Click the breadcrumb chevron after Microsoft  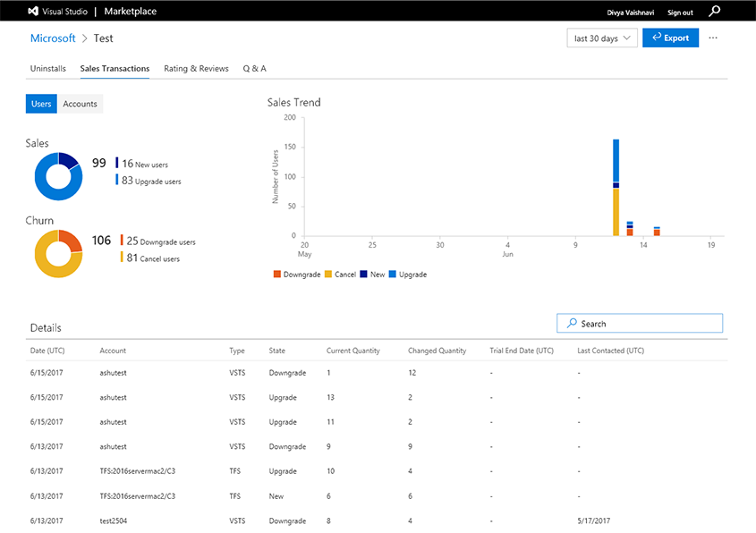84,38
